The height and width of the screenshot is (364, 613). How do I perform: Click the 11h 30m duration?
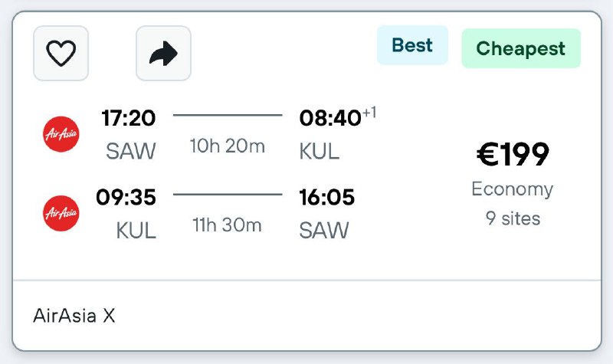(227, 225)
